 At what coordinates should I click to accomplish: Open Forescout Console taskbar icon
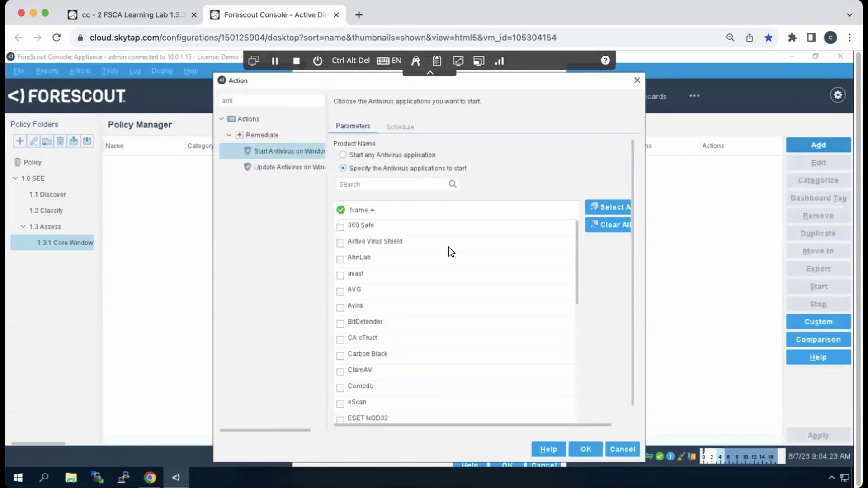[176, 477]
